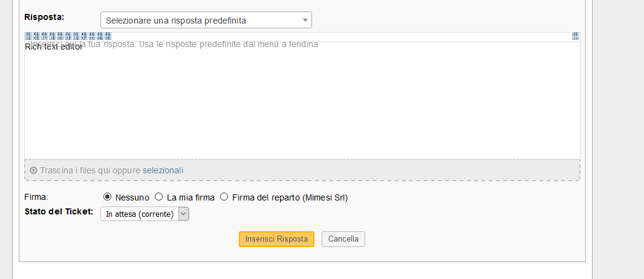Click the upload arrow icon in the drop zone
The height and width of the screenshot is (279, 644).
pos(34,170)
